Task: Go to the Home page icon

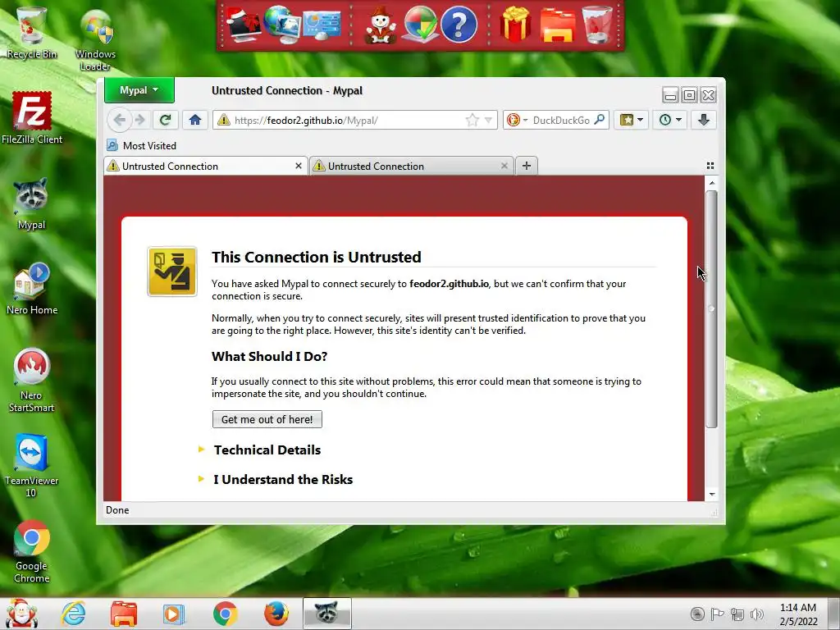Action: [x=195, y=120]
